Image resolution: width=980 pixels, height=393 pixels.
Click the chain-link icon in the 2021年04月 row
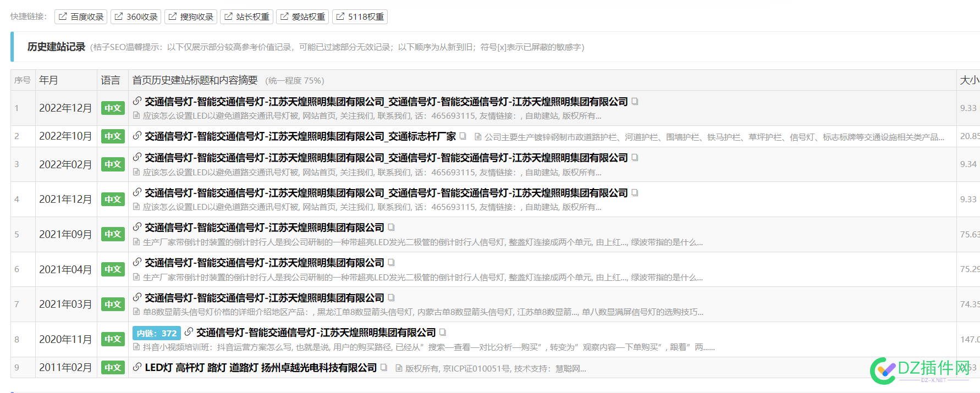tap(137, 262)
